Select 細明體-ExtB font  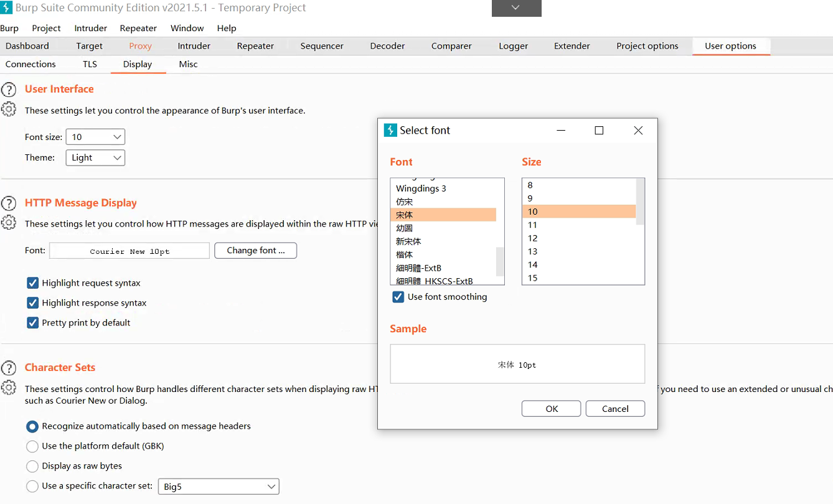point(443,268)
